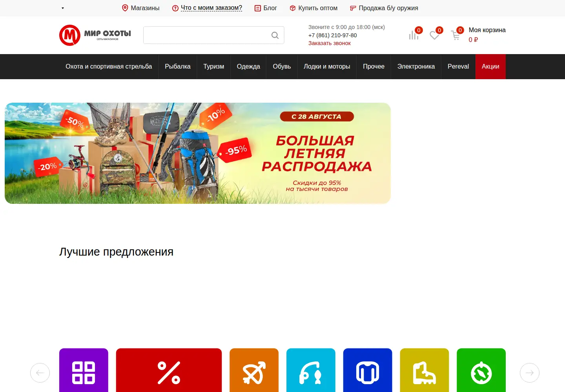Open Охота и спортивная стрельба menu

click(x=109, y=67)
